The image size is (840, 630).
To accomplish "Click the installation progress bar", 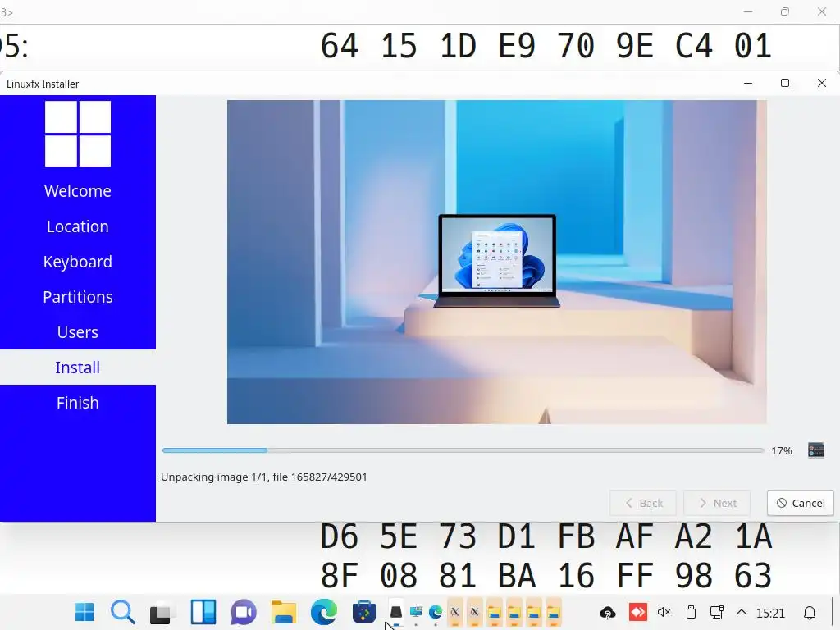I will tap(463, 450).
